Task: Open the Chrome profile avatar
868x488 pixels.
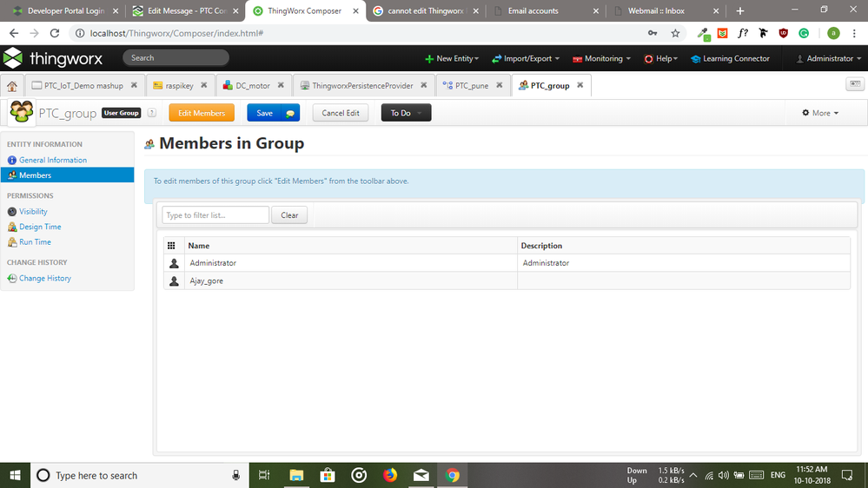Action: pos(833,33)
